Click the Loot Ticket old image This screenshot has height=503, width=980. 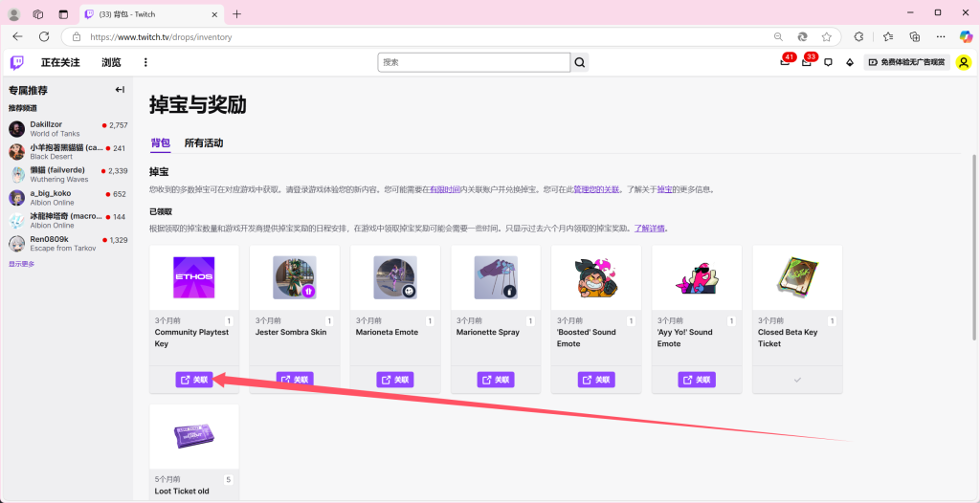coord(193,435)
